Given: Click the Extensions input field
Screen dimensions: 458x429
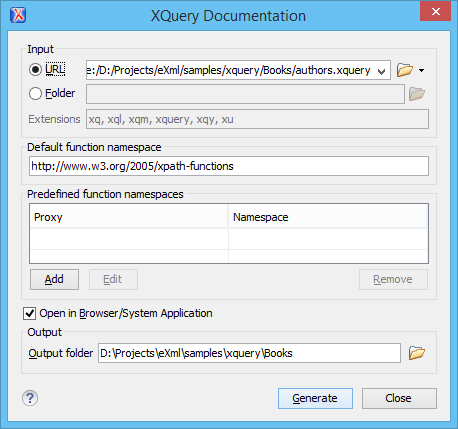Looking at the screenshot, I should (257, 119).
